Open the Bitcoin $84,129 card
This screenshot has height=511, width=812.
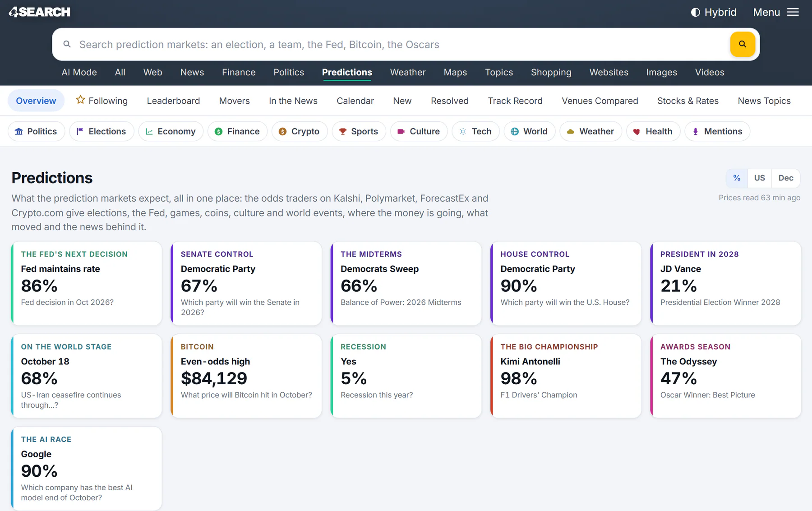(246, 376)
